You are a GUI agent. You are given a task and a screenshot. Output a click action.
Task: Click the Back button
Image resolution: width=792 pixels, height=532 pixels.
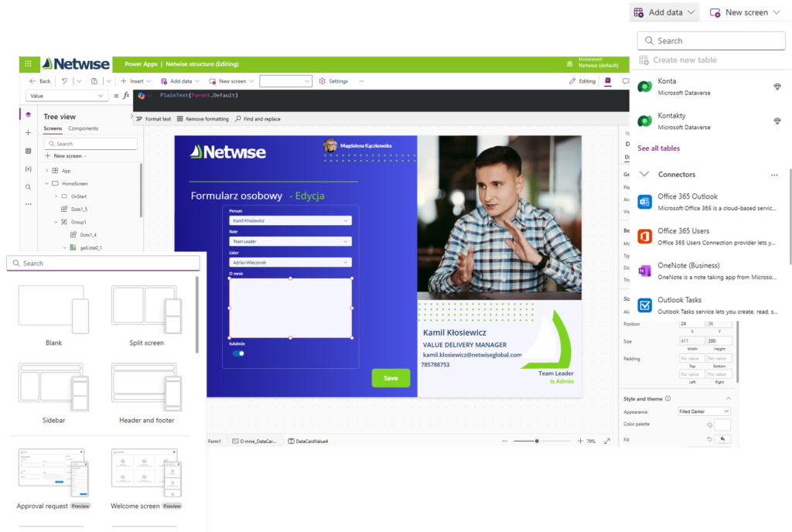point(40,80)
